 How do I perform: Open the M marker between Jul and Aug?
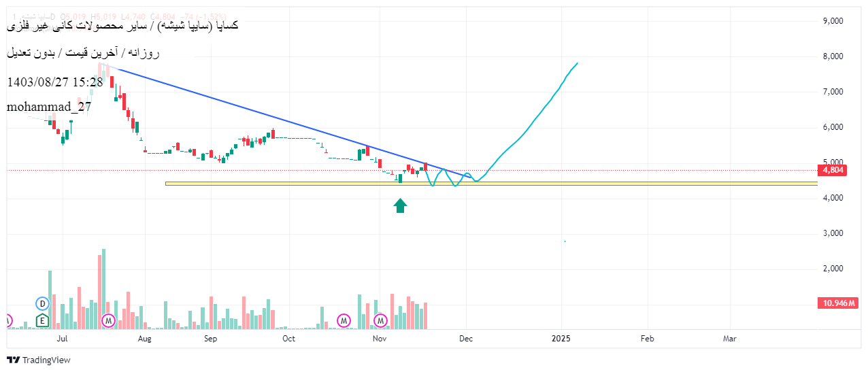coord(108,320)
